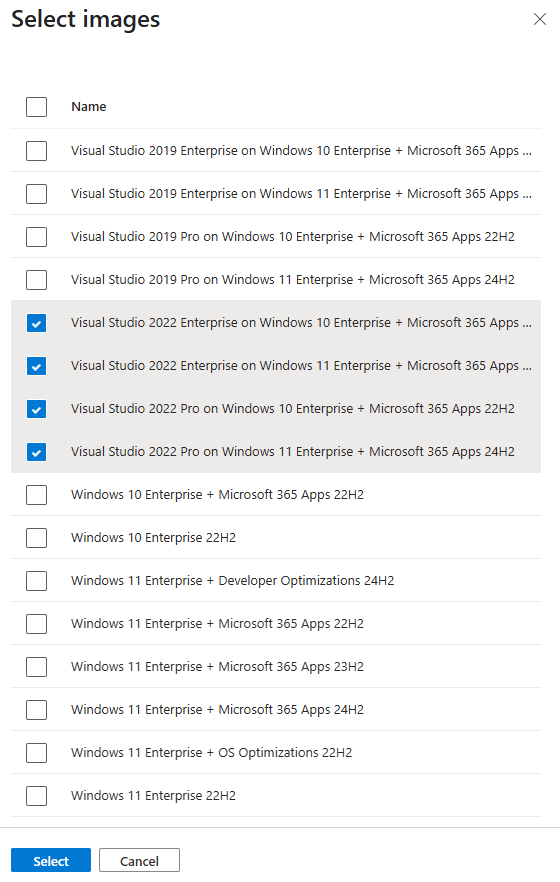Viewport: 560px width, 882px height.
Task: Check the Windows 11 Enterprise 22H2 checkbox
Action: pyautogui.click(x=37, y=796)
